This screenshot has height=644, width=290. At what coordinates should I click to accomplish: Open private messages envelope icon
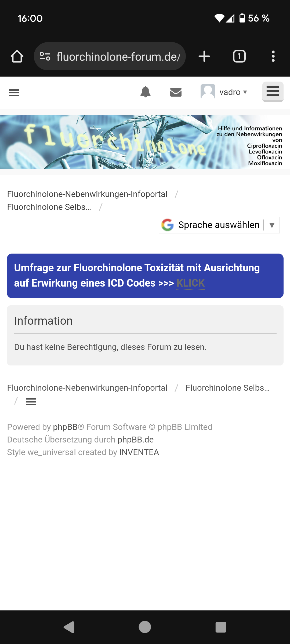click(176, 92)
